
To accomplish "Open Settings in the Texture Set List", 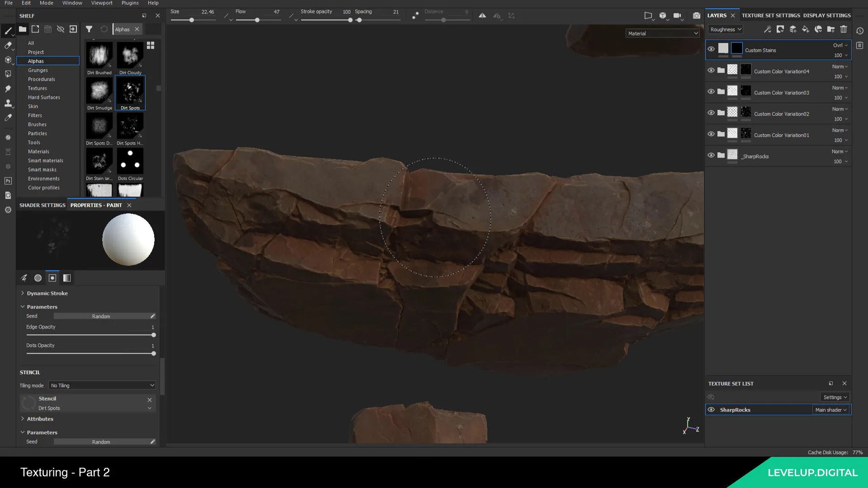I will click(834, 397).
